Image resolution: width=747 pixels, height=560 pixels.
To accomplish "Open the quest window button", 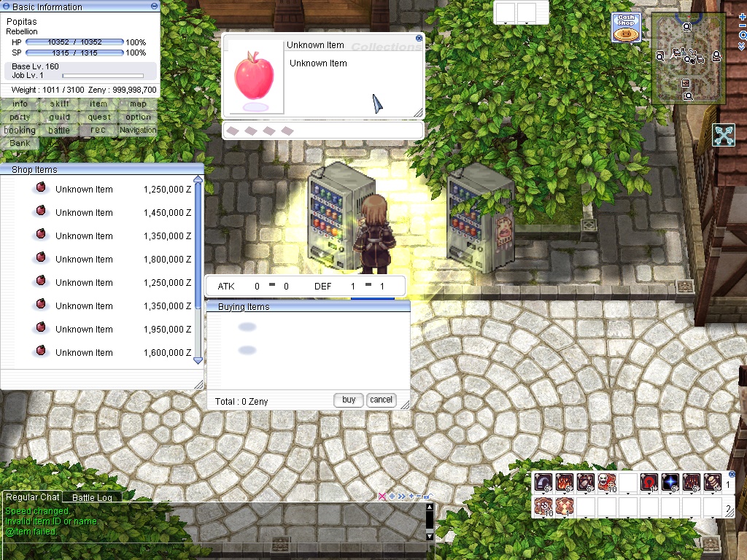I will pos(98,117).
